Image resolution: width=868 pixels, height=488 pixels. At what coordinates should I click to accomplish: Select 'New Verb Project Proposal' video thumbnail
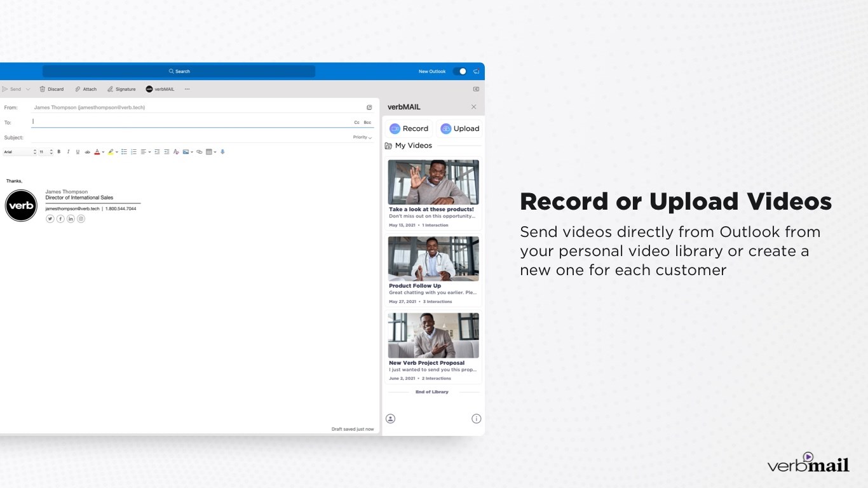[x=433, y=335]
